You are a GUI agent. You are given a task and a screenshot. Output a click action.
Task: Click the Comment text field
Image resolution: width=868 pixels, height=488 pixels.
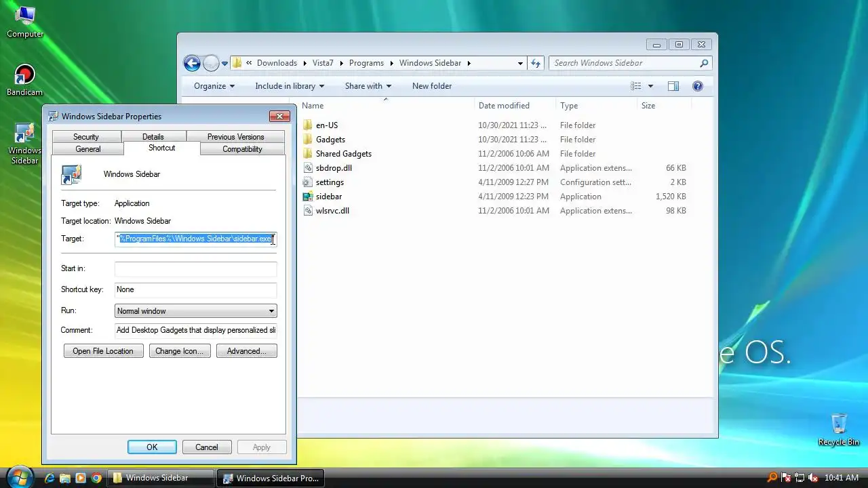195,331
